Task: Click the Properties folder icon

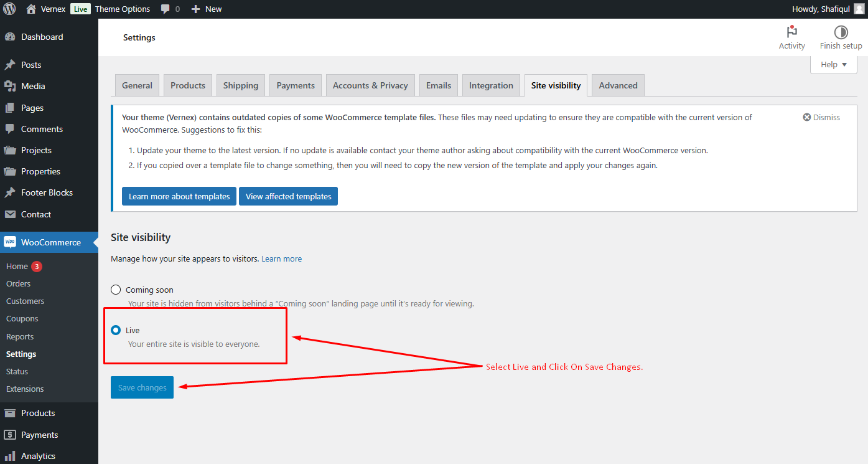Action: click(10, 171)
